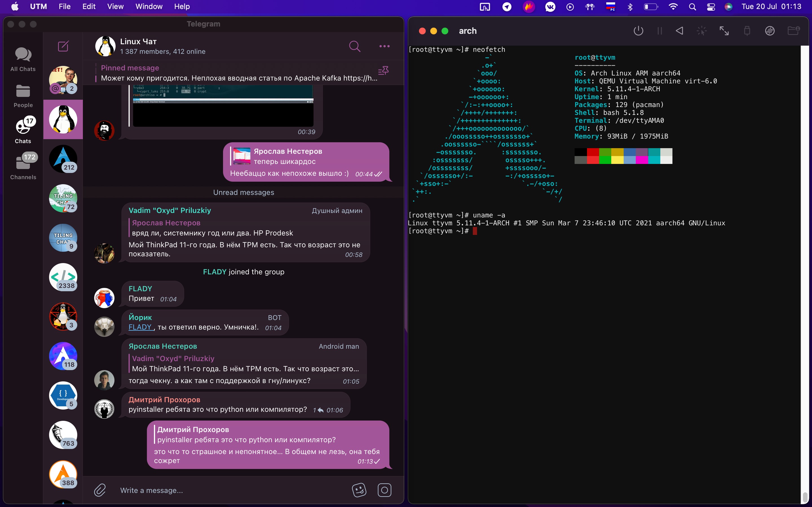Toggle UTM window resize arrows

(724, 31)
